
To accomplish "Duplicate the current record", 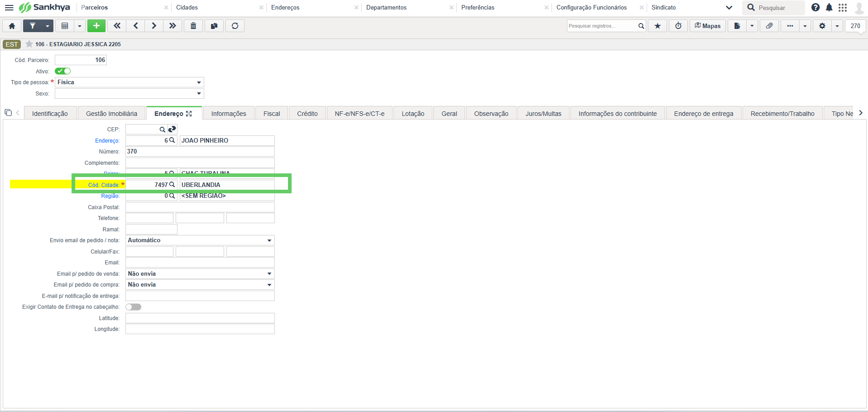I will pos(214,26).
